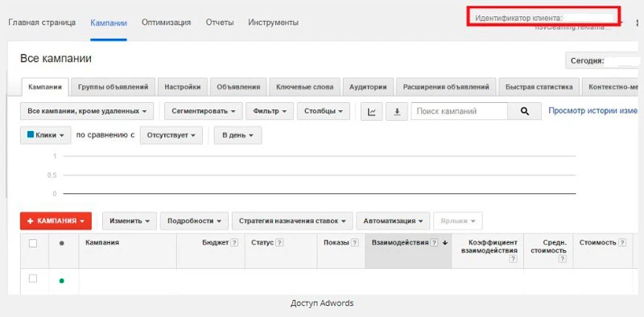Switch to the Кампании sub-tab
The image size is (644, 317).
[x=45, y=87]
